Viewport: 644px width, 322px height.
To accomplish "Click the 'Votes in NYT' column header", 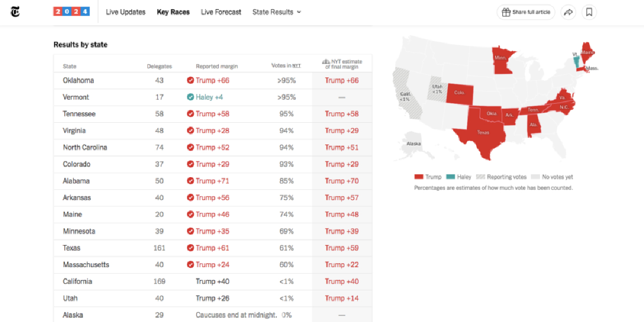I will click(x=286, y=66).
